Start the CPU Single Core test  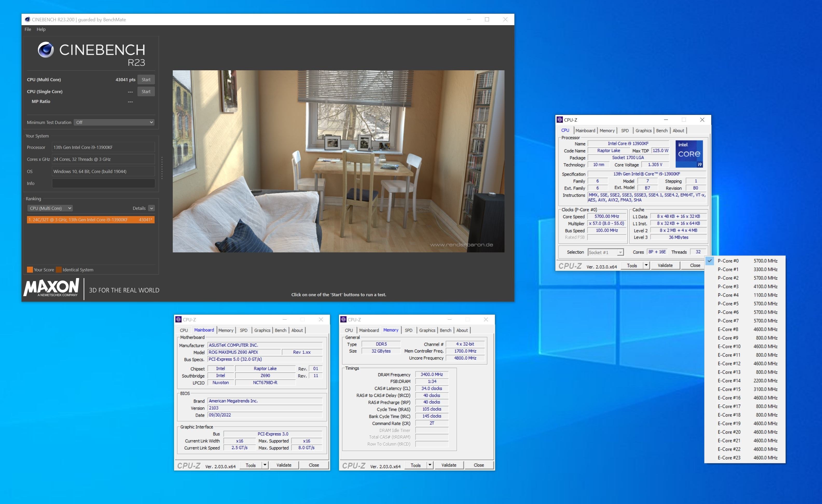click(x=146, y=92)
